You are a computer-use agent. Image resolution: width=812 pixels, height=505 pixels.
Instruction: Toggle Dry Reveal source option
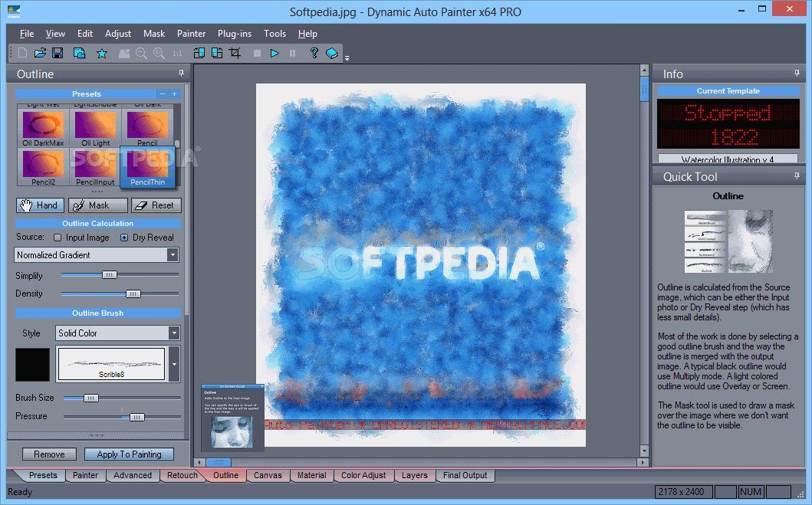(124, 238)
